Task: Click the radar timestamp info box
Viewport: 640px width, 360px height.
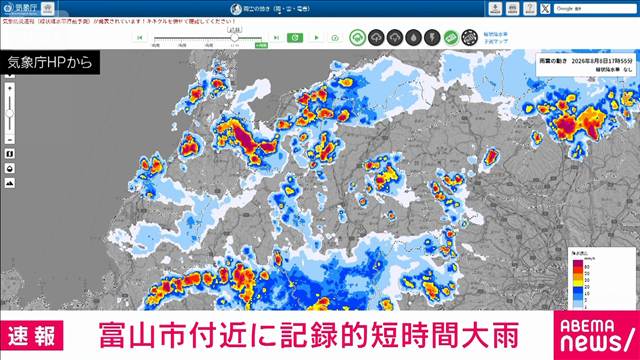Action: (585, 65)
